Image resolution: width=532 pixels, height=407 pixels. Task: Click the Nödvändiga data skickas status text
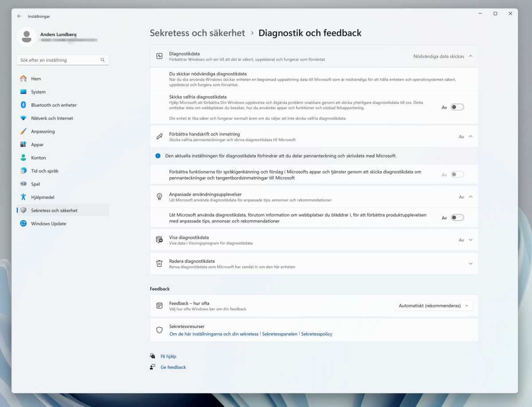[439, 56]
